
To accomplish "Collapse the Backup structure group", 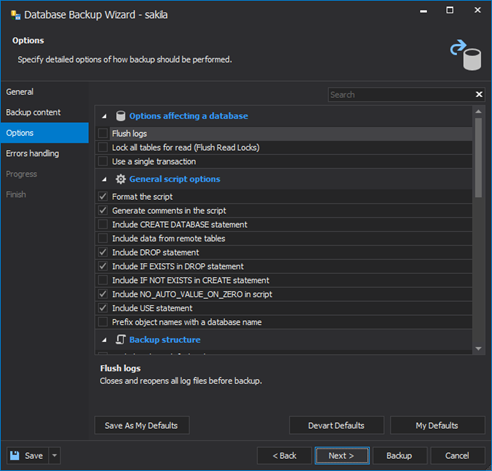I will [104, 340].
